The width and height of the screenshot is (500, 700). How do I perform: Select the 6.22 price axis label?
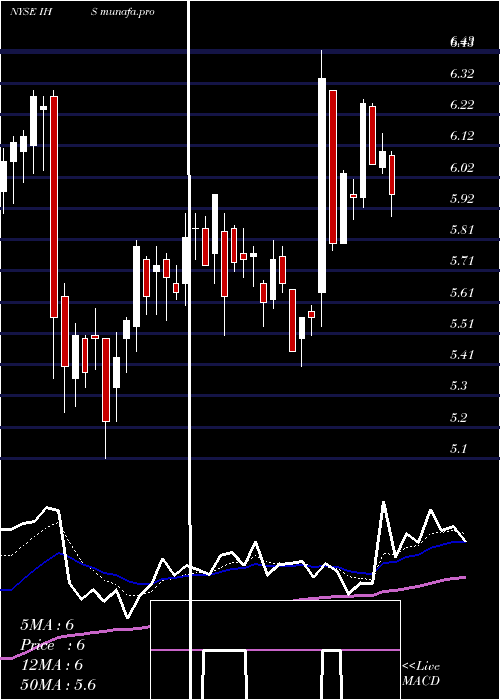(462, 105)
